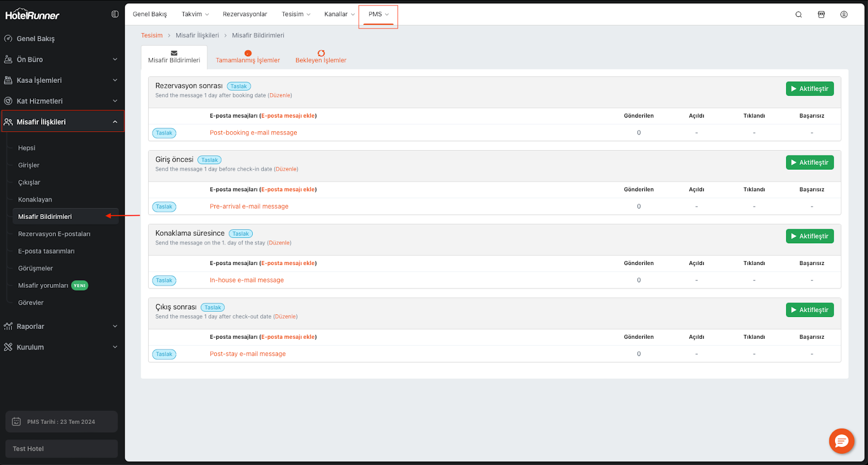The width and height of the screenshot is (868, 465).
Task: Open Post-booking e-mail message link
Action: pyautogui.click(x=253, y=133)
